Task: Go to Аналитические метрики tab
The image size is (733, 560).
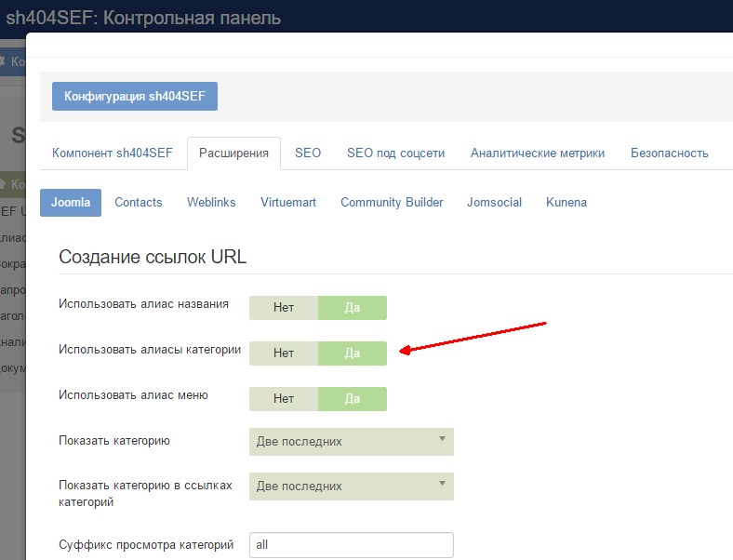Action: point(538,153)
